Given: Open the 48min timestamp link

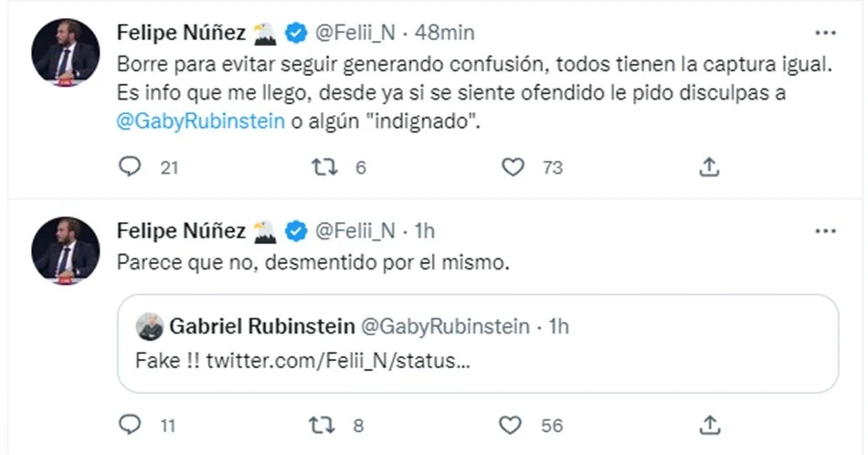Looking at the screenshot, I should [x=445, y=33].
